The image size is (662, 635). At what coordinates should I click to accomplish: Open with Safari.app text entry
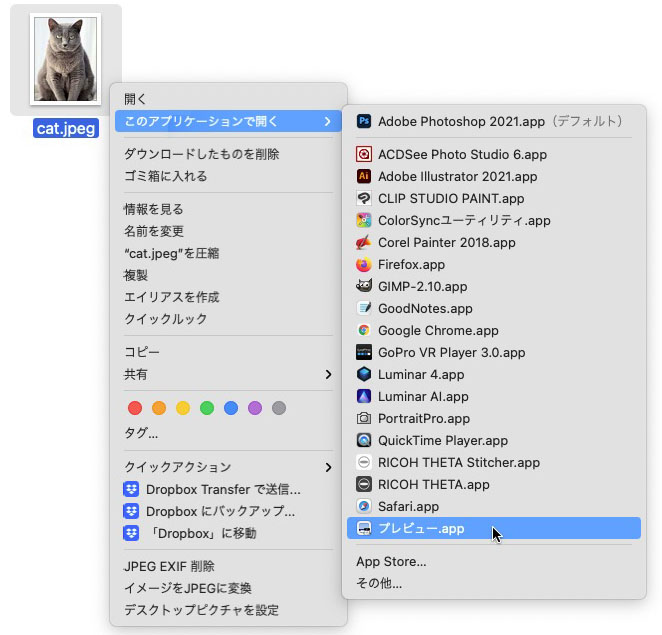click(408, 506)
